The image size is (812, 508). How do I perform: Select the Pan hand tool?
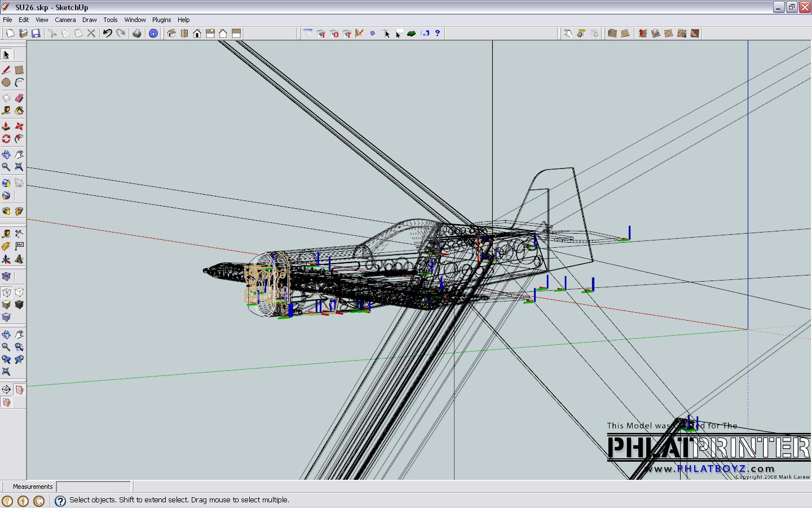tap(19, 154)
